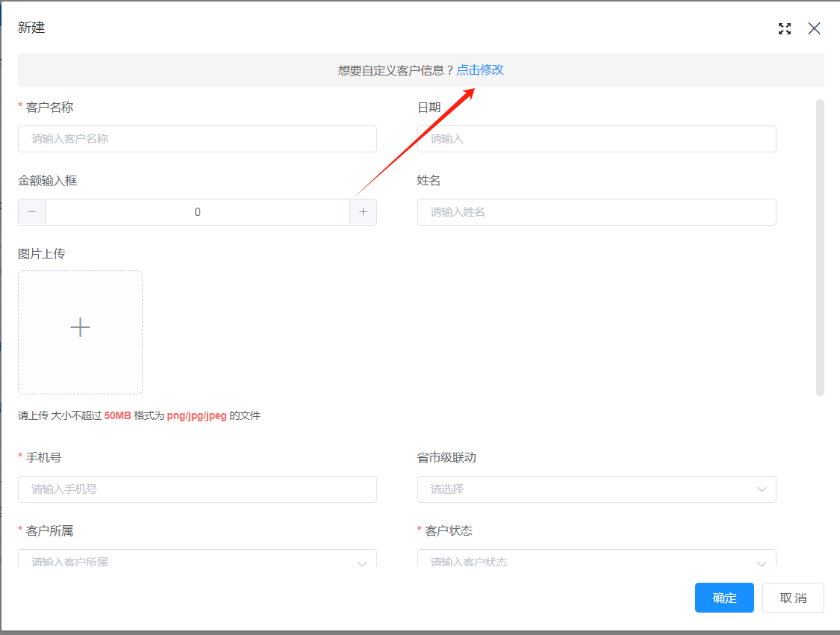840x635 pixels.
Task: Click the fullscreen expand icon
Action: tap(784, 29)
